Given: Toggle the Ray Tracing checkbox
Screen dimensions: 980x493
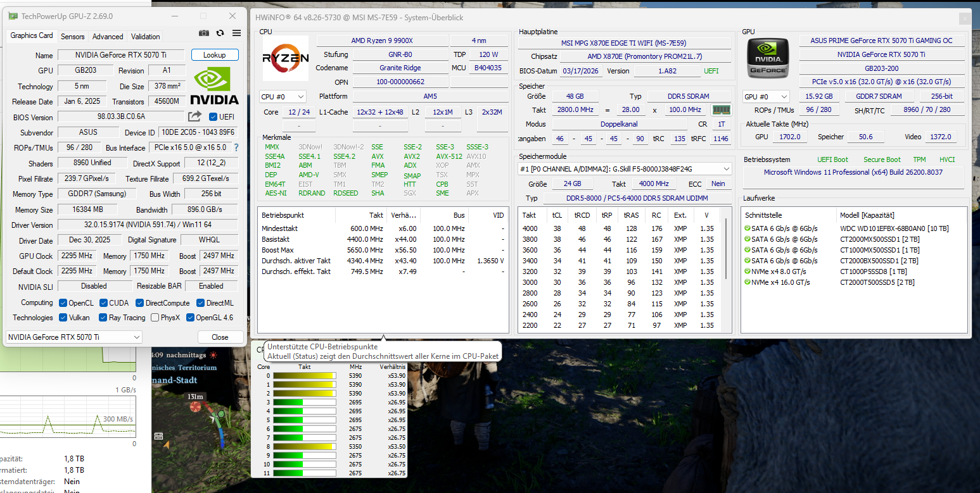Looking at the screenshot, I should point(103,318).
